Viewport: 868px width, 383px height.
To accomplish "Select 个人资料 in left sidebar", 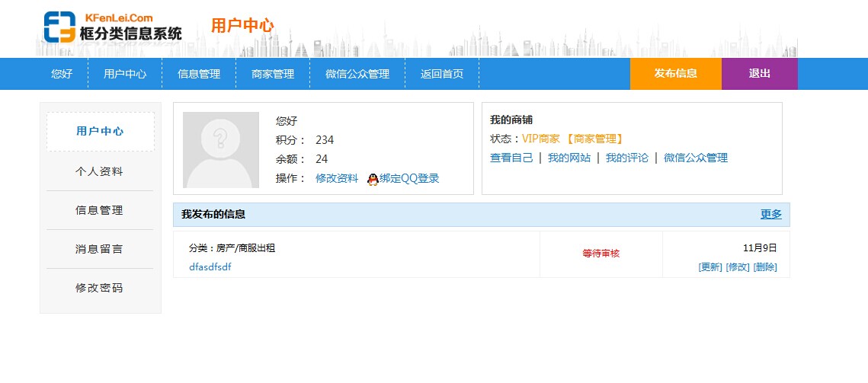I will click(x=99, y=171).
